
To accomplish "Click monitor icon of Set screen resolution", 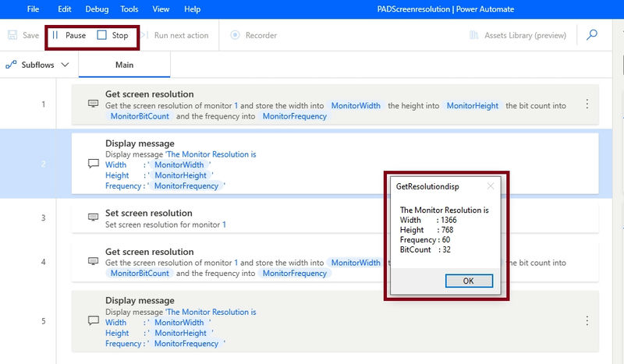I will pos(93,217).
